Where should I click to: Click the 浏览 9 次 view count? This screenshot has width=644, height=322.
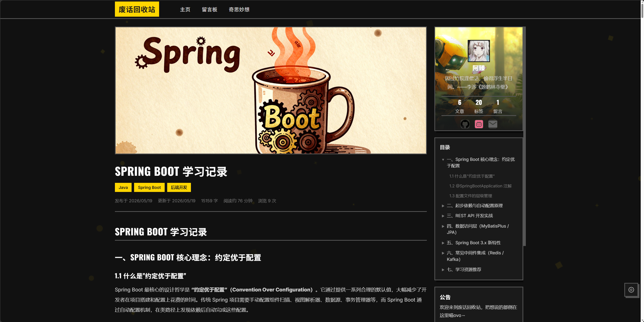[267, 201]
